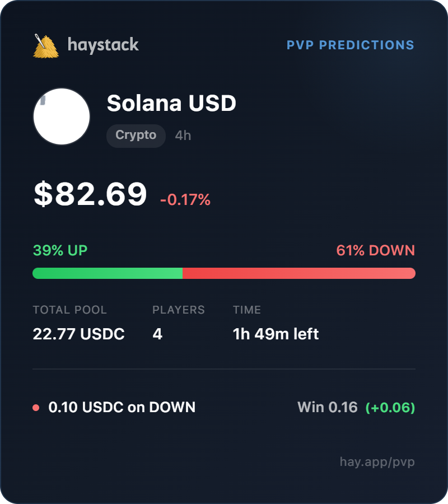This screenshot has width=448, height=504.
Task: Open the hay.app/pvp link
Action: click(377, 462)
